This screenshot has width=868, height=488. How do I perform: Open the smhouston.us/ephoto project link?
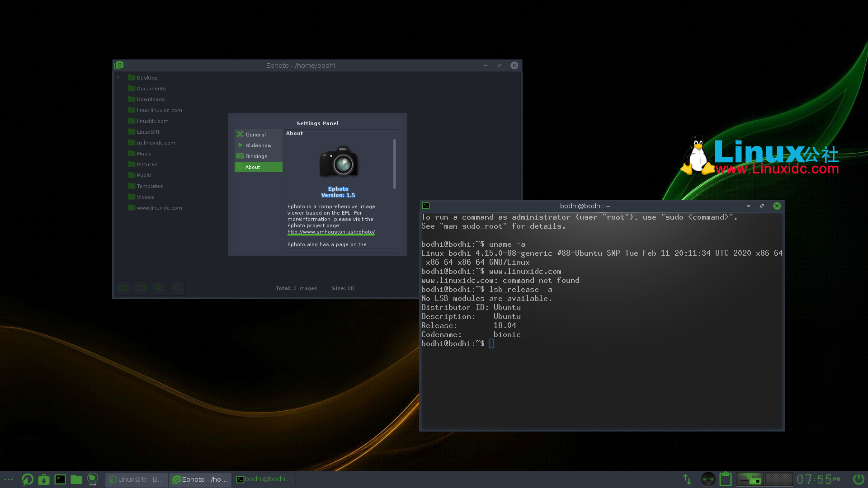pos(331,232)
